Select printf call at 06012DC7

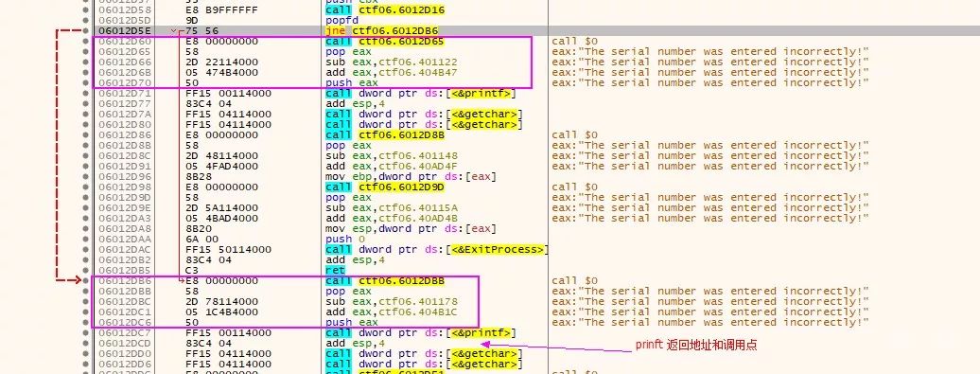[x=422, y=332]
